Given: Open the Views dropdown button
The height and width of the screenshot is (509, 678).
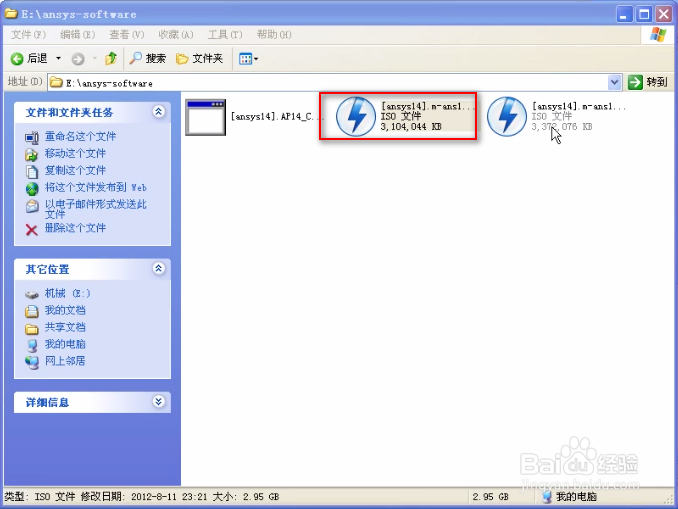Looking at the screenshot, I should coord(248,59).
